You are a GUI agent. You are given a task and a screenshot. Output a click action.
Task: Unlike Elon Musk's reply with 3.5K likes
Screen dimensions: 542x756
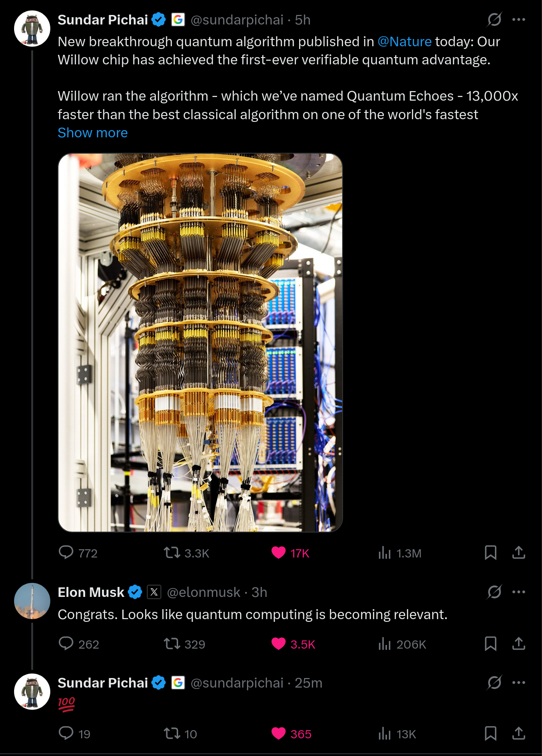pyautogui.click(x=278, y=644)
